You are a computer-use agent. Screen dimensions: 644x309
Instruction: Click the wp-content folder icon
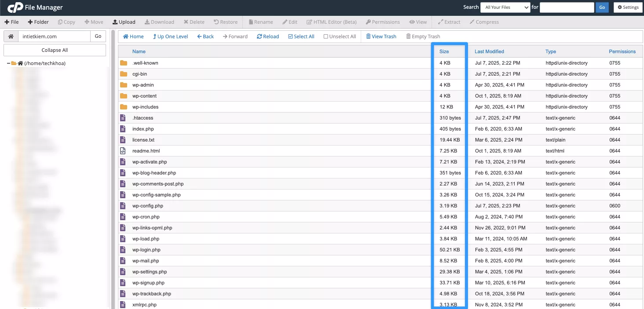point(124,96)
